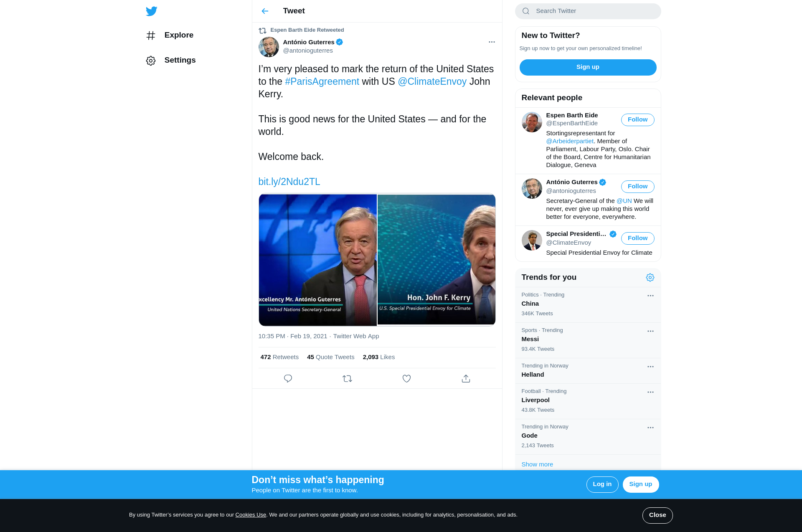Open António Guterres tweet avatar

(269, 47)
